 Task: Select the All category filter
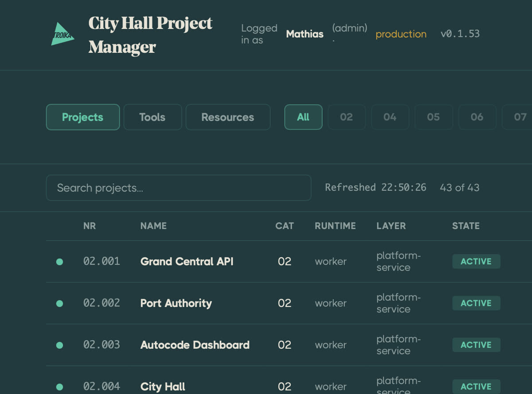tap(303, 117)
